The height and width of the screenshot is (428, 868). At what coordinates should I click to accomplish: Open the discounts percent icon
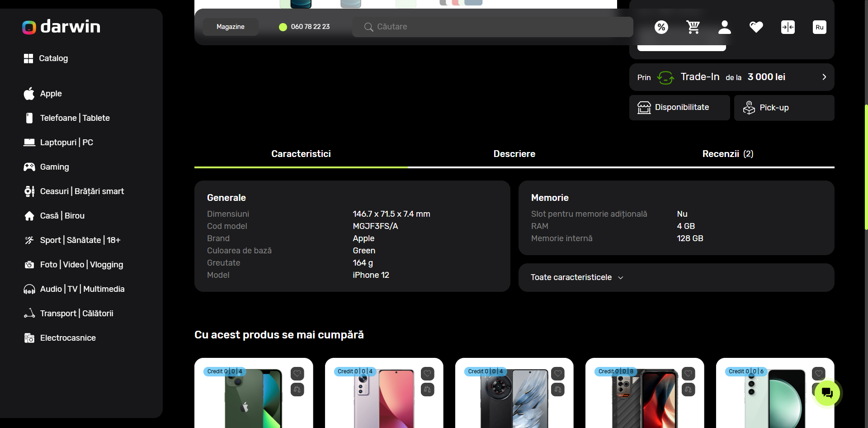[661, 27]
